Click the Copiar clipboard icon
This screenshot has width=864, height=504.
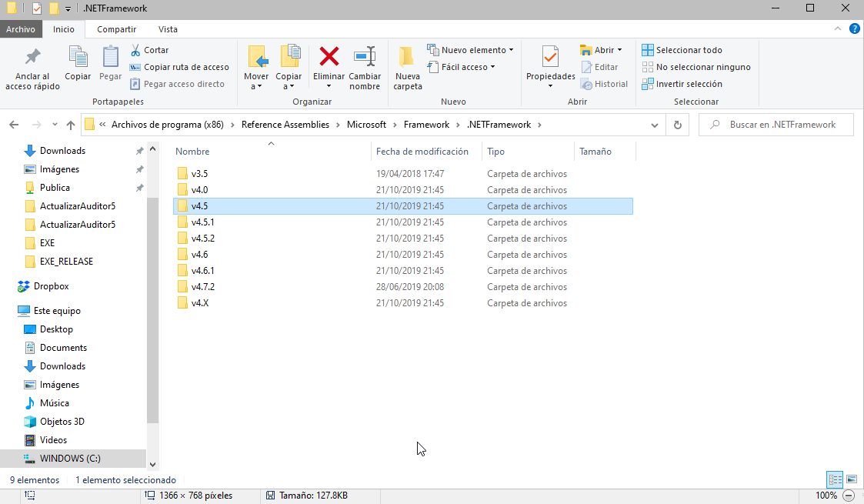coord(78,63)
